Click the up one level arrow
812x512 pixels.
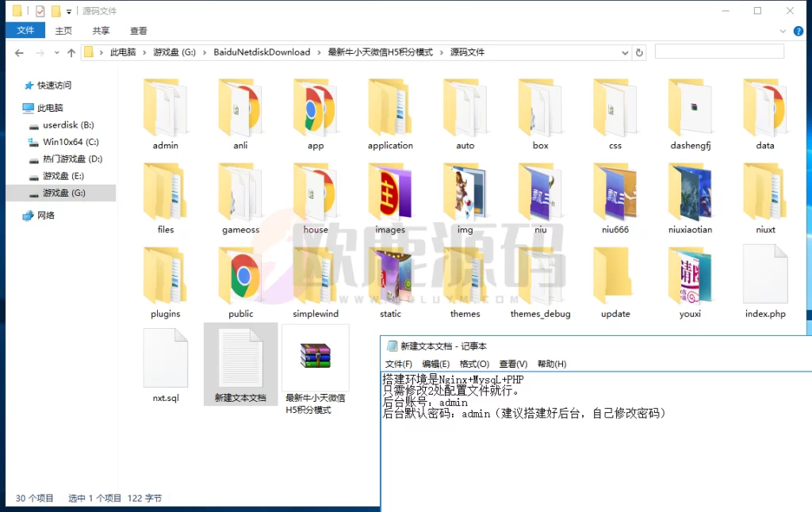71,52
